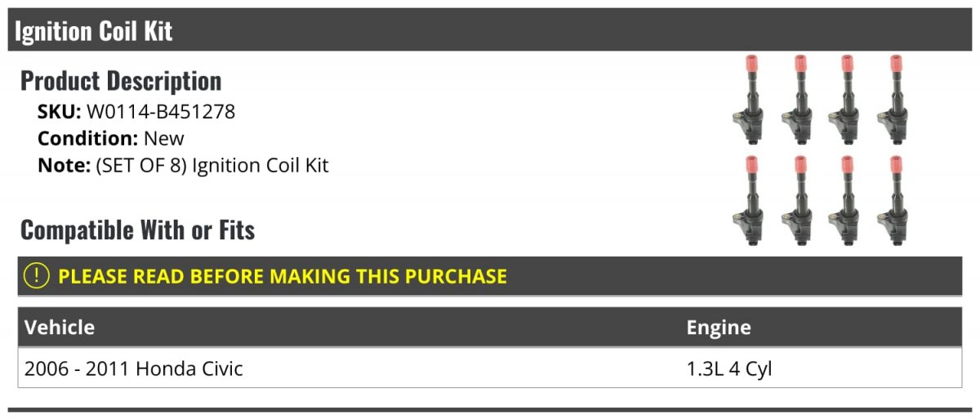980x420 pixels.
Task: Select the third coil in the bottom row
Action: 846,199
